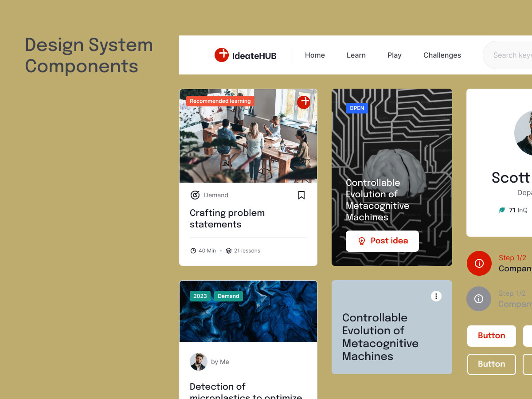
Task: Open the three-dot menu on gray card
Action: tap(436, 296)
